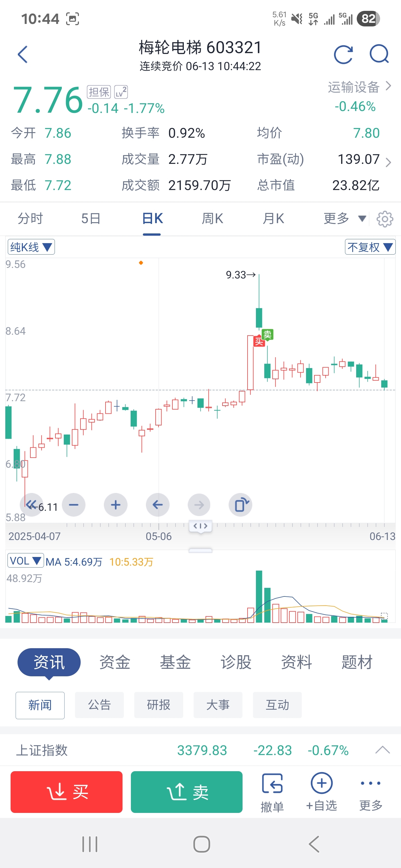Tap the orange dot indicator above chart
Image resolution: width=401 pixels, height=868 pixels.
pyautogui.click(x=141, y=263)
